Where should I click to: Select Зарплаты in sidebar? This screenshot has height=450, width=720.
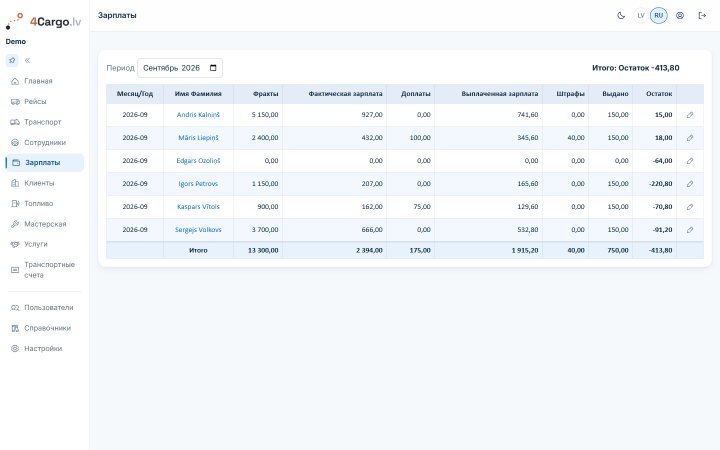(45, 163)
